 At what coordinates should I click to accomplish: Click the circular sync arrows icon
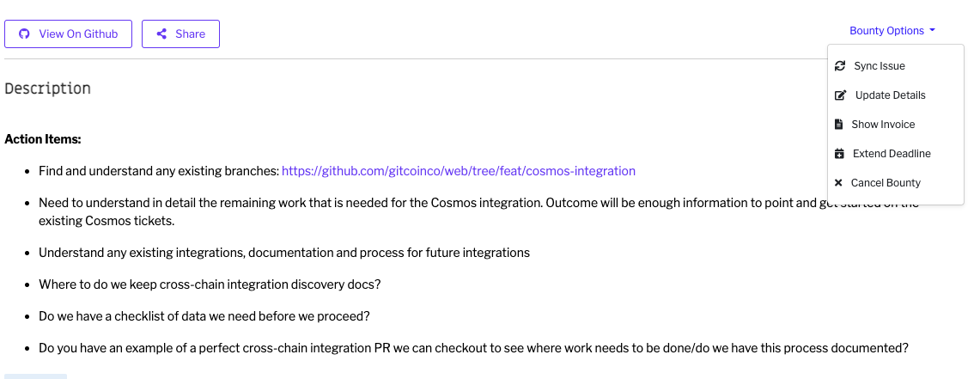coord(840,65)
